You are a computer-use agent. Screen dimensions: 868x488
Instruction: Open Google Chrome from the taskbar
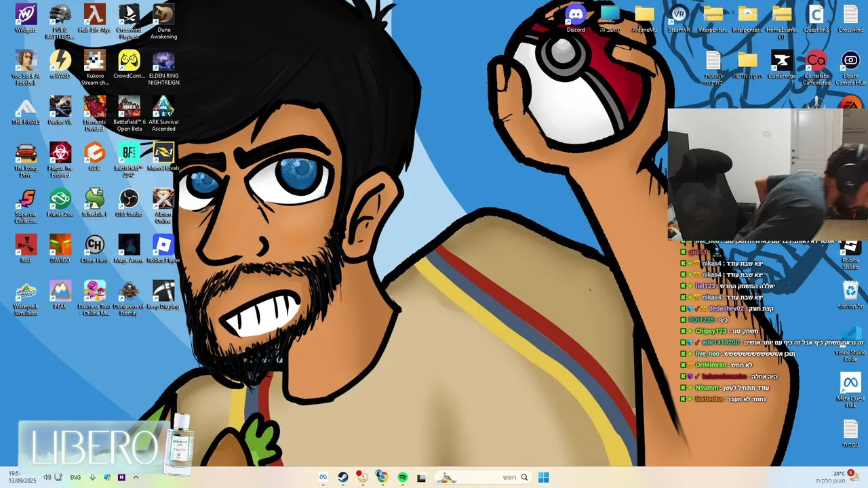[382, 477]
